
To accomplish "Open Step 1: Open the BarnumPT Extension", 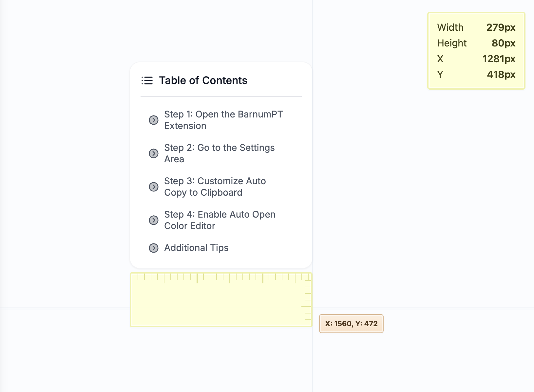I will (223, 120).
